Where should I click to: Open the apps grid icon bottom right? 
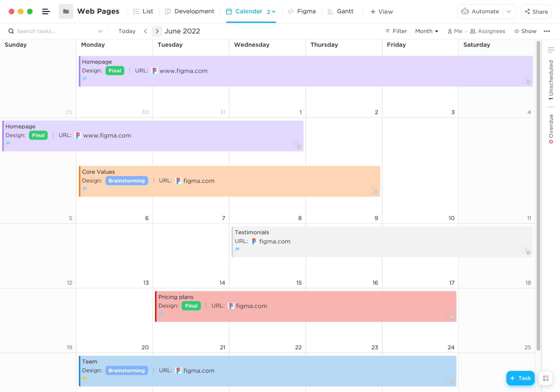(x=545, y=378)
